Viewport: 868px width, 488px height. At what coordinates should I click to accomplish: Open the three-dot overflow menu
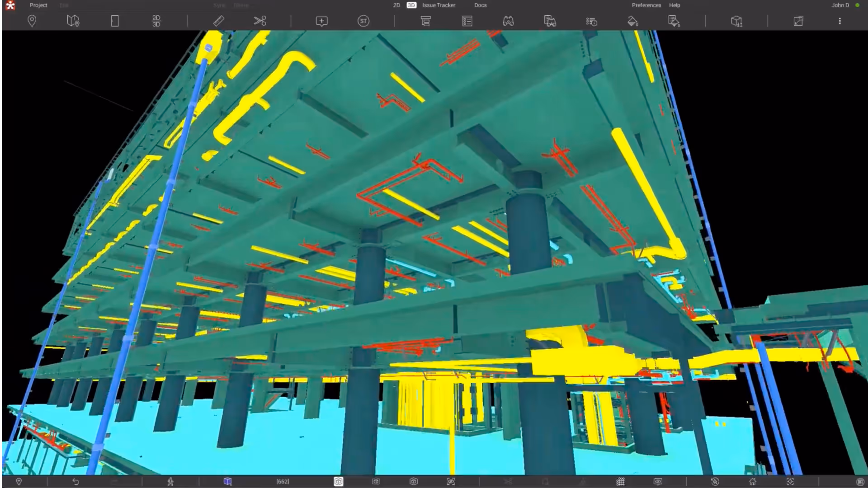point(840,21)
